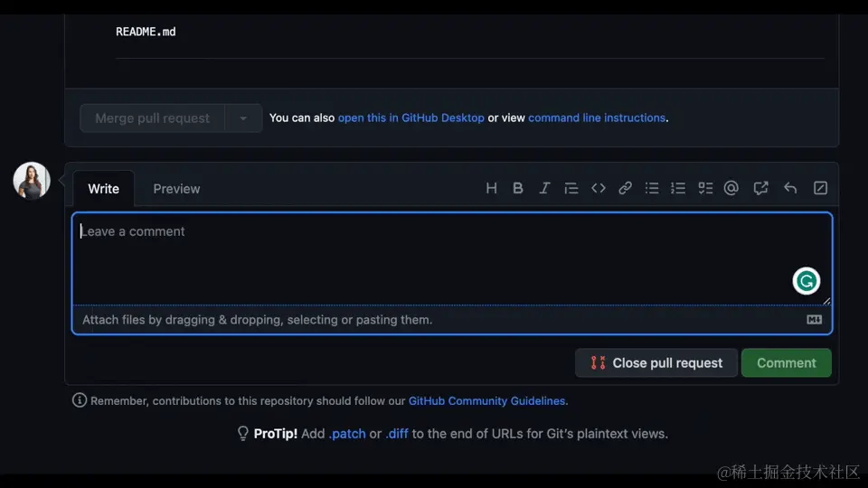Insert a task list

pos(705,188)
